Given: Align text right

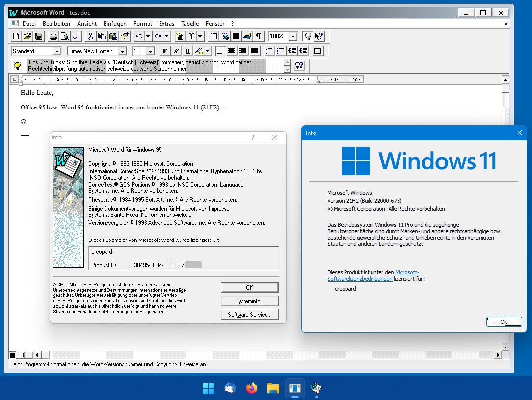Looking at the screenshot, I should pos(242,51).
